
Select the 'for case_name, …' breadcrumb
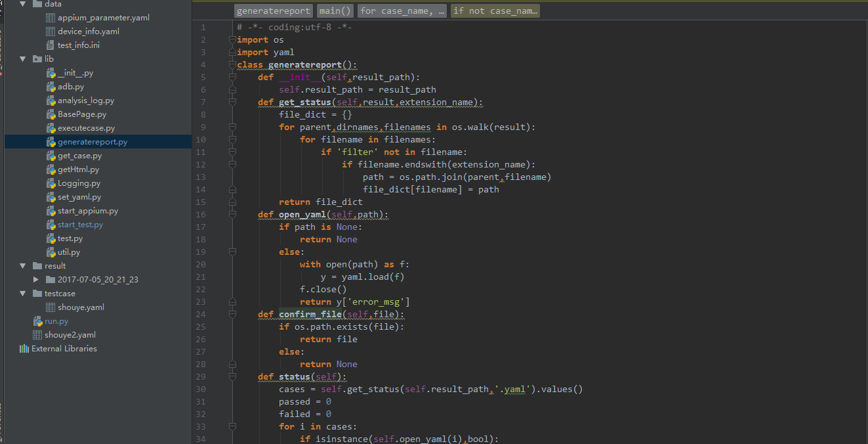(402, 11)
